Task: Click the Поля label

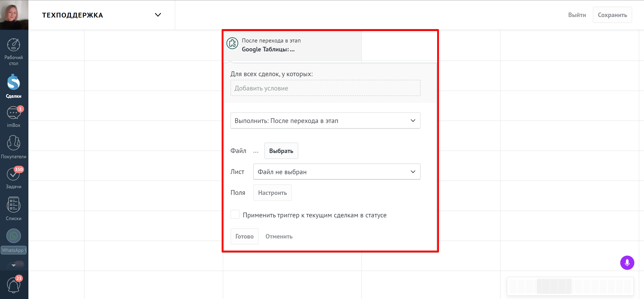Action: (238, 193)
